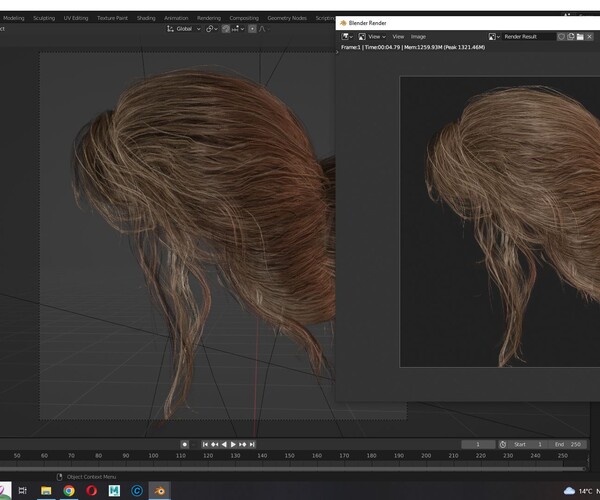Click the Blender icon on the taskbar

tap(160, 490)
